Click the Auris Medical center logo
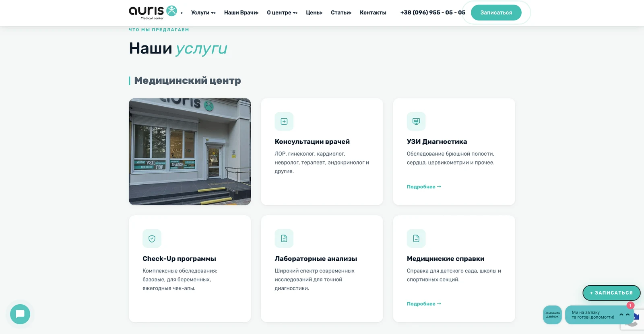 (x=153, y=12)
